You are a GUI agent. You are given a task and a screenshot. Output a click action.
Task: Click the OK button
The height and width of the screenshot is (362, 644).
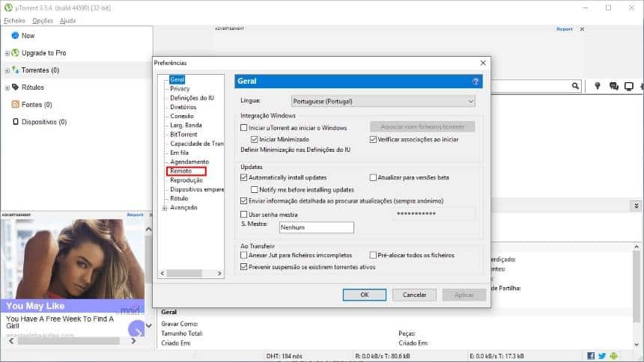pos(364,295)
